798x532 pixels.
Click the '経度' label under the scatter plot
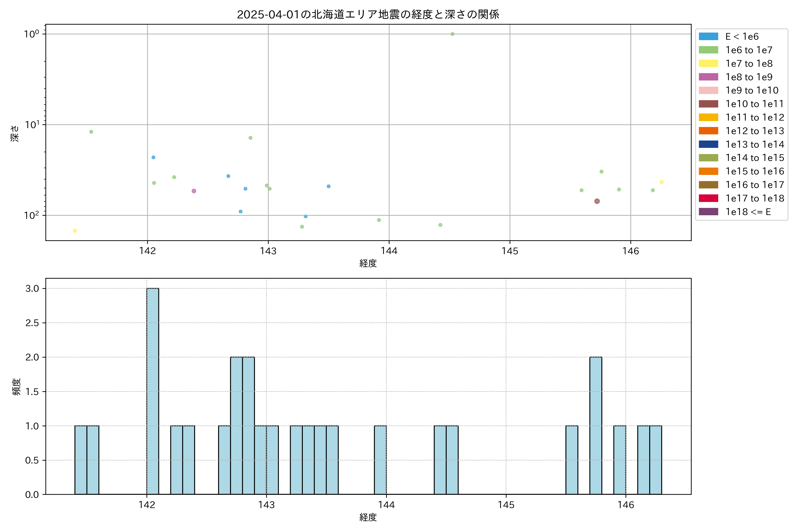tap(368, 263)
